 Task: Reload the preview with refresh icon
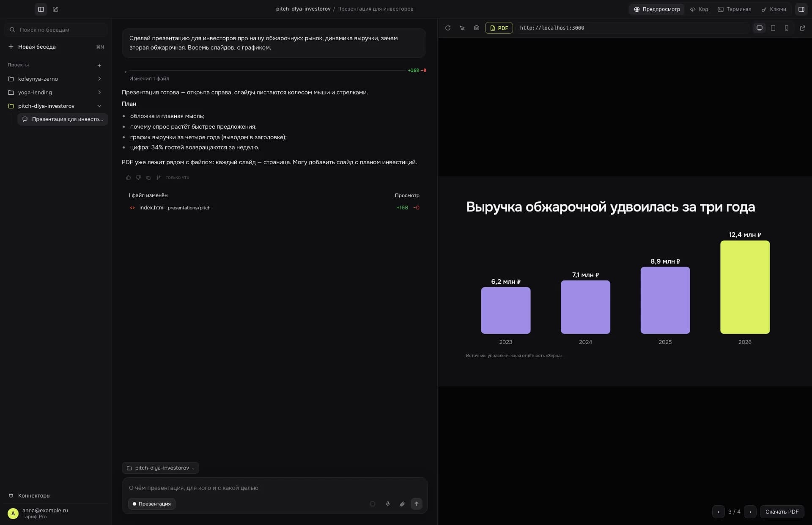coord(448,28)
